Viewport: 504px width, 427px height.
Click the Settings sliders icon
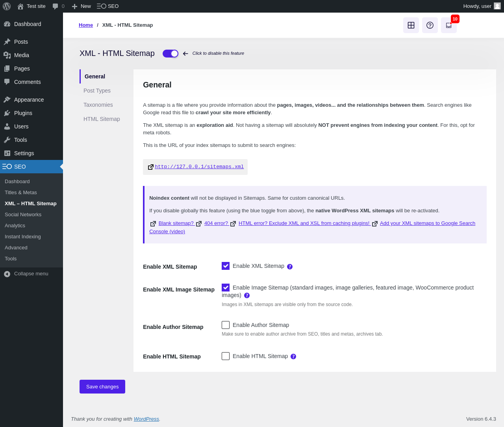[7, 153]
